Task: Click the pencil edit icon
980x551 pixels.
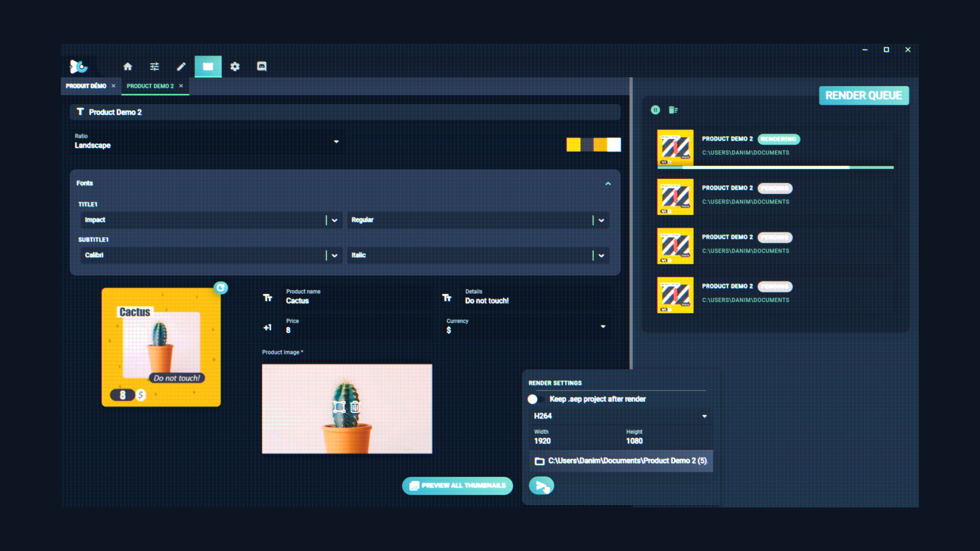Action: coord(181,66)
